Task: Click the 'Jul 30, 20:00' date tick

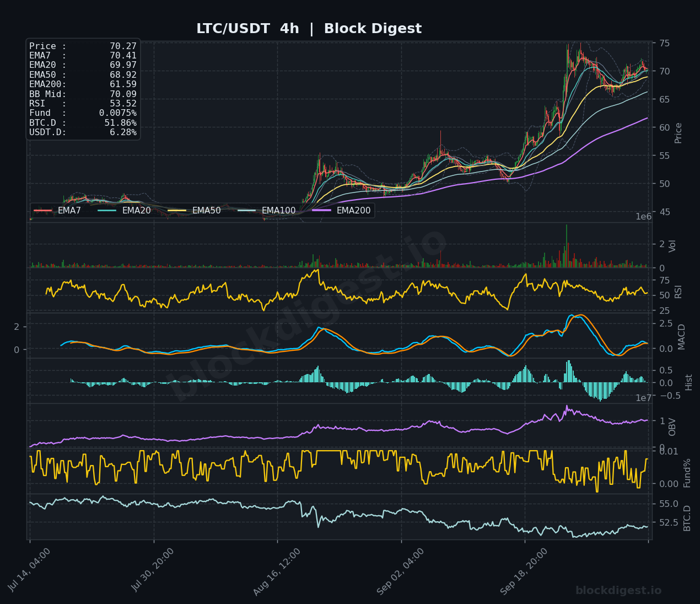Action: coord(153,570)
